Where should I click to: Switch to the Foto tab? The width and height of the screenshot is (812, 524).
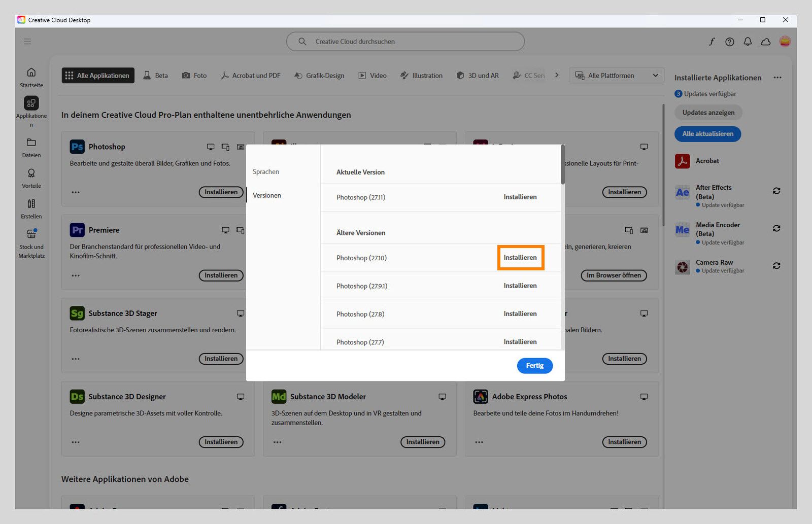(194, 76)
